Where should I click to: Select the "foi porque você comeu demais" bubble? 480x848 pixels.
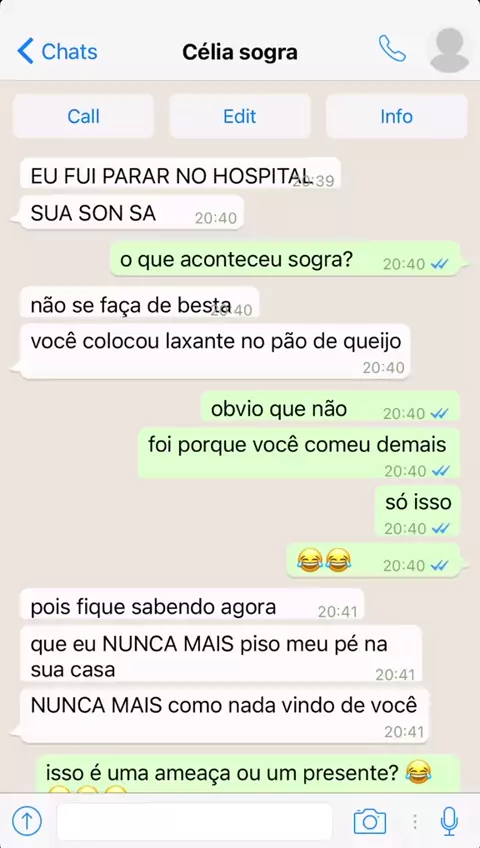[299, 453]
